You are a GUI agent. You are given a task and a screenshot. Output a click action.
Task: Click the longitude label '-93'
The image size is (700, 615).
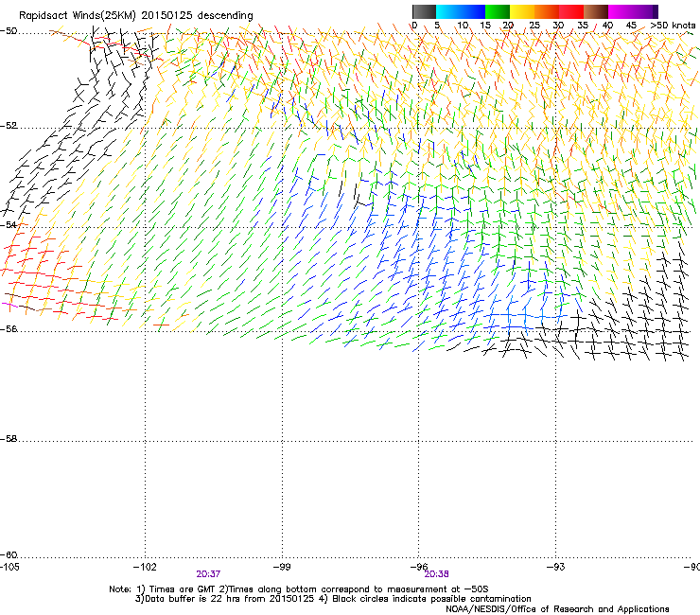(x=556, y=567)
